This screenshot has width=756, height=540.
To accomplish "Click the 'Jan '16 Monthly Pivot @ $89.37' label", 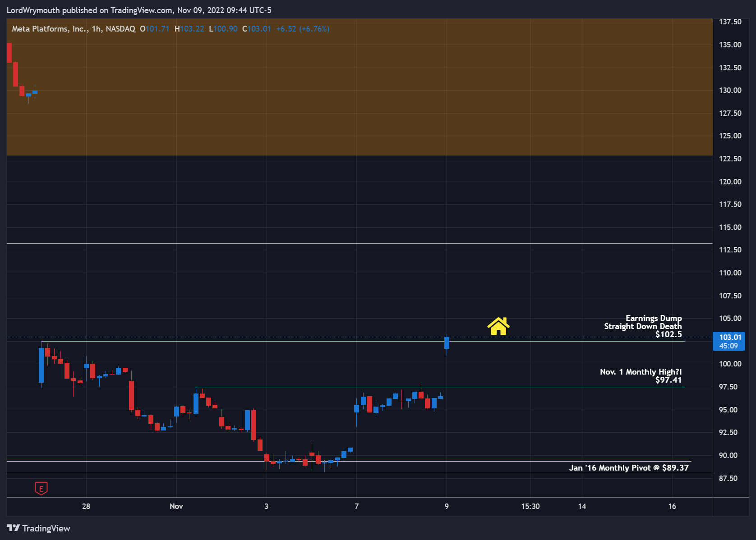I will click(x=629, y=467).
